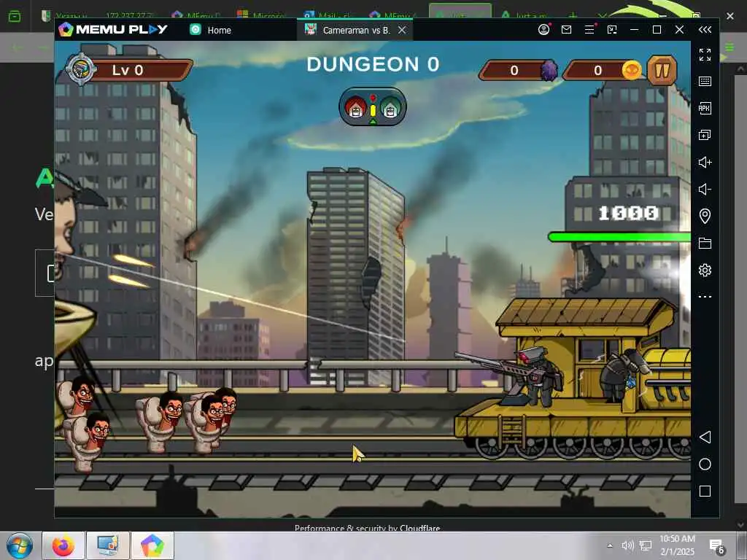Pause the game with the orange pause button
747x560 pixels.
coord(661,71)
